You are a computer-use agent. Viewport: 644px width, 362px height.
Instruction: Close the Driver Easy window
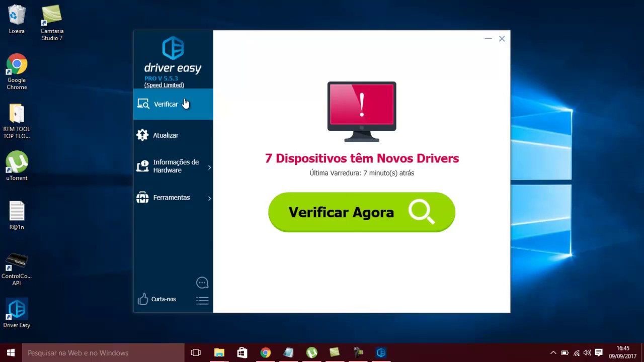502,39
